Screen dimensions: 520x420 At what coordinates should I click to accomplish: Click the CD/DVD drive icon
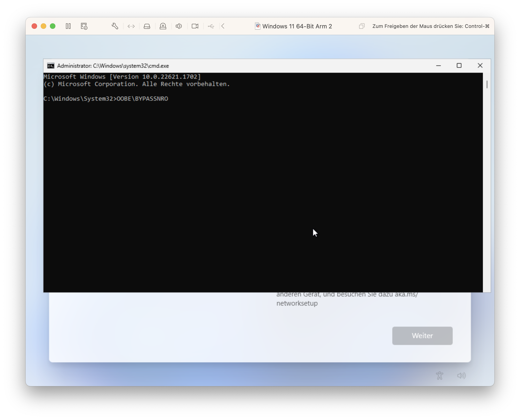pos(163,26)
